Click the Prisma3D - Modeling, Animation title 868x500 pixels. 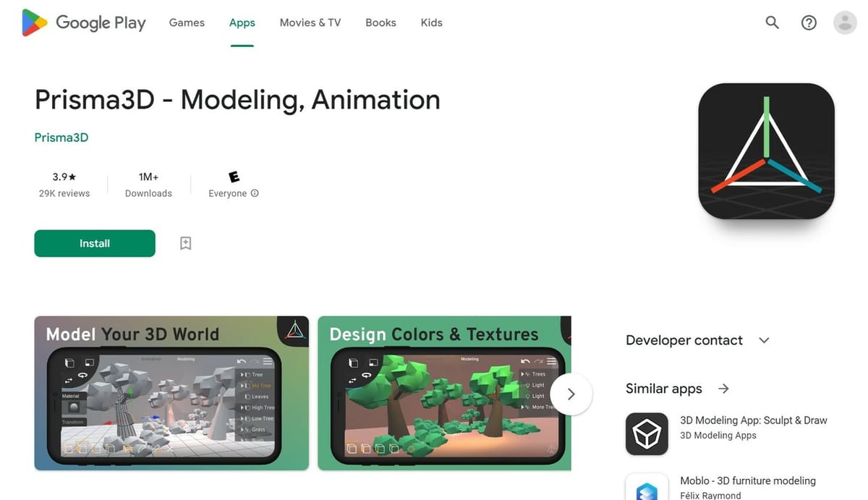coord(237,100)
